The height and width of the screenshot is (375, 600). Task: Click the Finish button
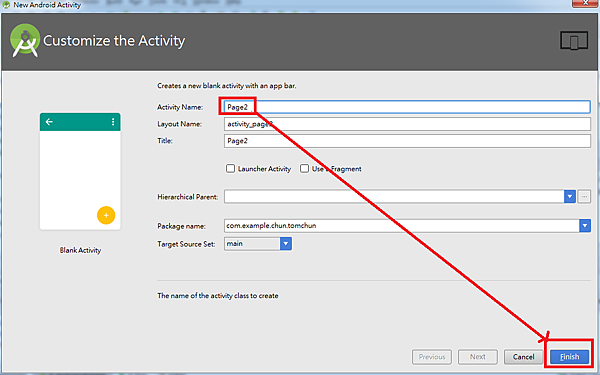click(569, 357)
